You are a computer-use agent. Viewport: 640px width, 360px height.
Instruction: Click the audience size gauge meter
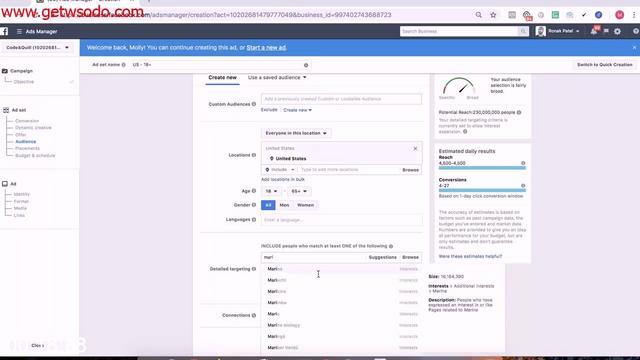[x=459, y=86]
